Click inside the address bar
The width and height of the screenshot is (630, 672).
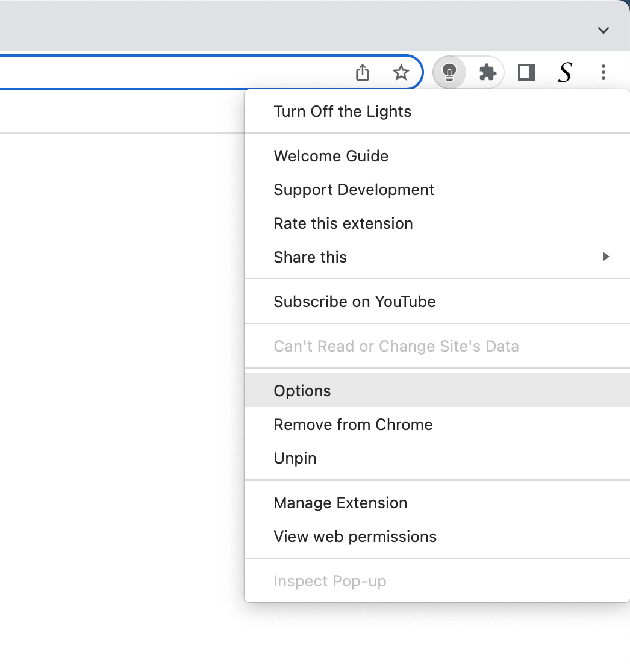pos(181,72)
